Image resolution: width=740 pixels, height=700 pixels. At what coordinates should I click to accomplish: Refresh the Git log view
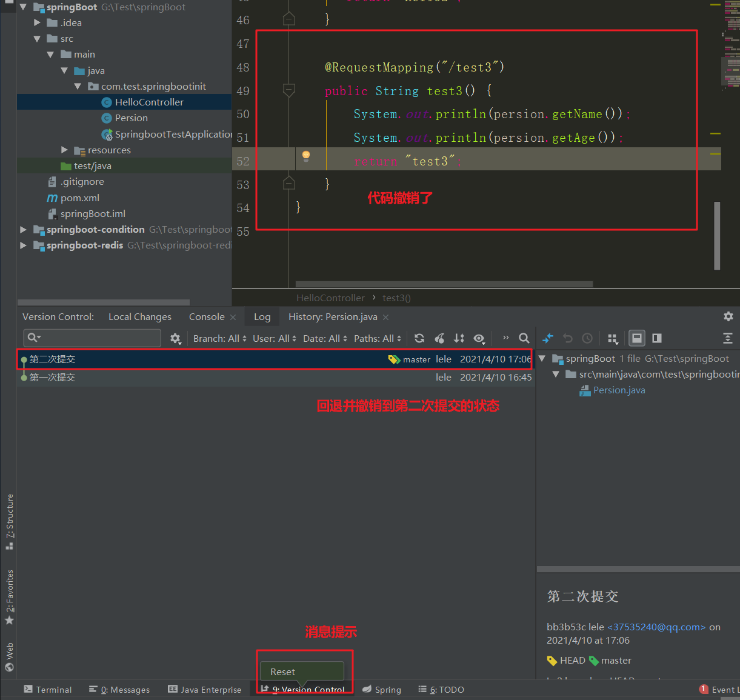coord(419,338)
